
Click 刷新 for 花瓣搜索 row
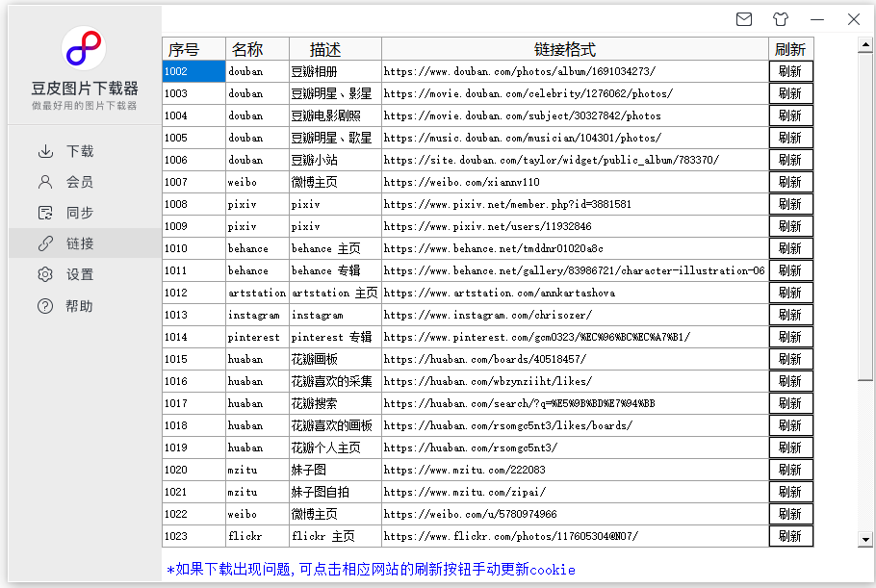point(790,403)
